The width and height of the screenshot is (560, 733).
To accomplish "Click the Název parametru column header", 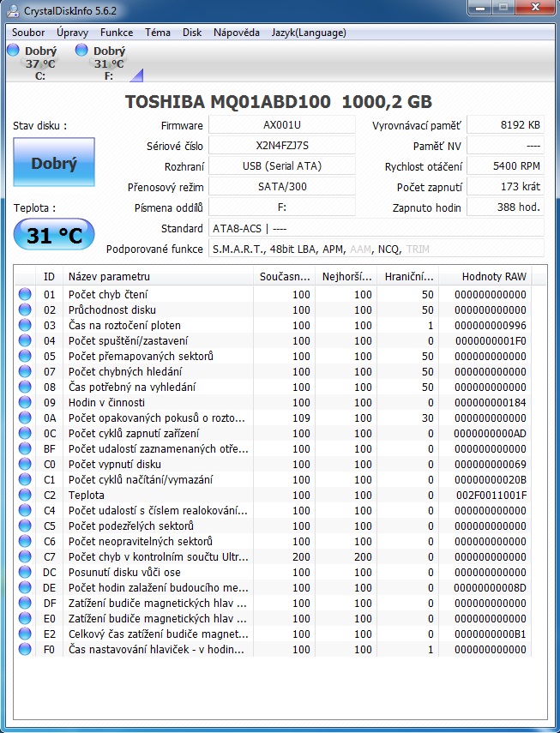I will coord(158,276).
